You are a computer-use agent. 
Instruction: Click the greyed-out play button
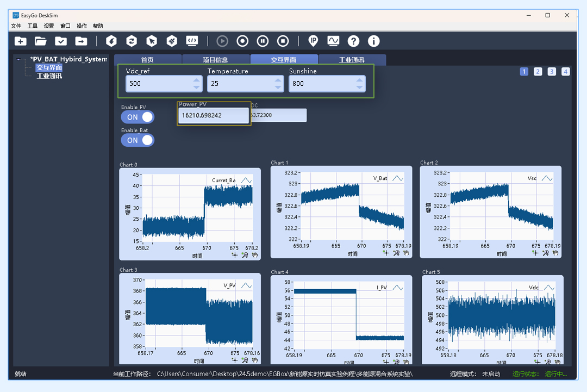222,41
